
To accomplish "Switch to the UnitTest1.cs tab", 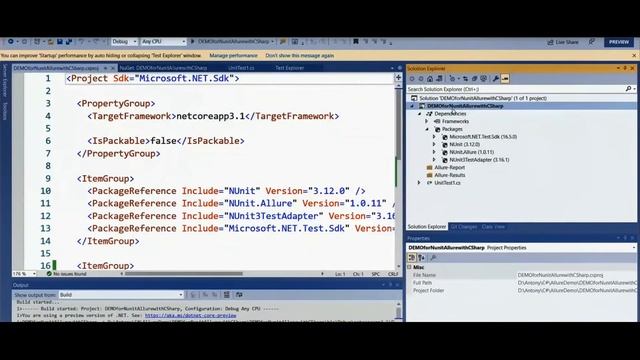I will pyautogui.click(x=241, y=68).
